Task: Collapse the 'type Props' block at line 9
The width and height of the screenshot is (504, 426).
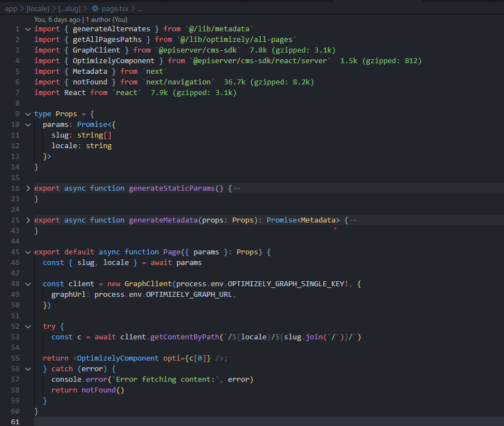Action: coord(28,114)
